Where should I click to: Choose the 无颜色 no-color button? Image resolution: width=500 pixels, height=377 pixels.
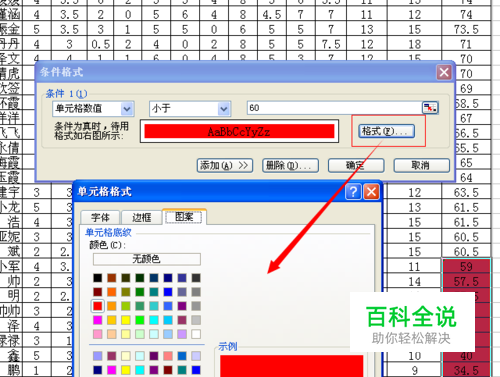coord(147,259)
